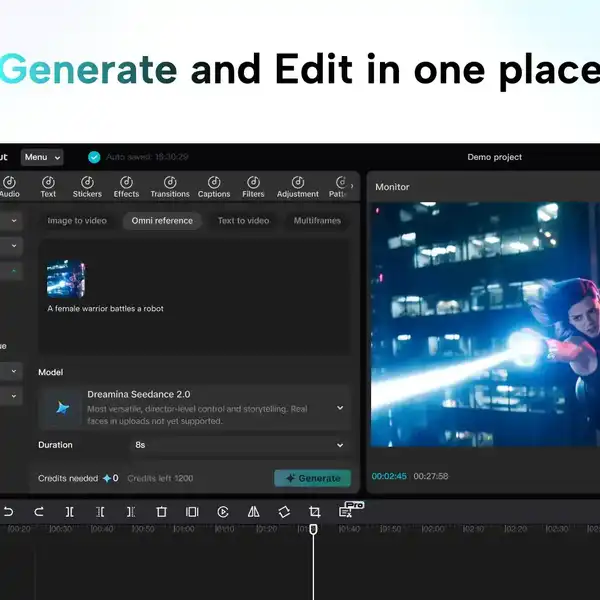Select the Multiframes tab

click(x=317, y=220)
